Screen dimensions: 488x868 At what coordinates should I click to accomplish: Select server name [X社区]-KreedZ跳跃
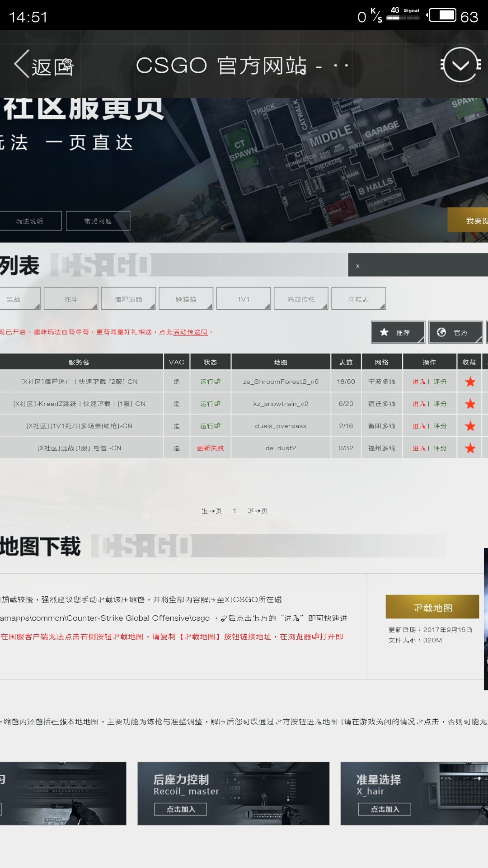(x=80, y=404)
